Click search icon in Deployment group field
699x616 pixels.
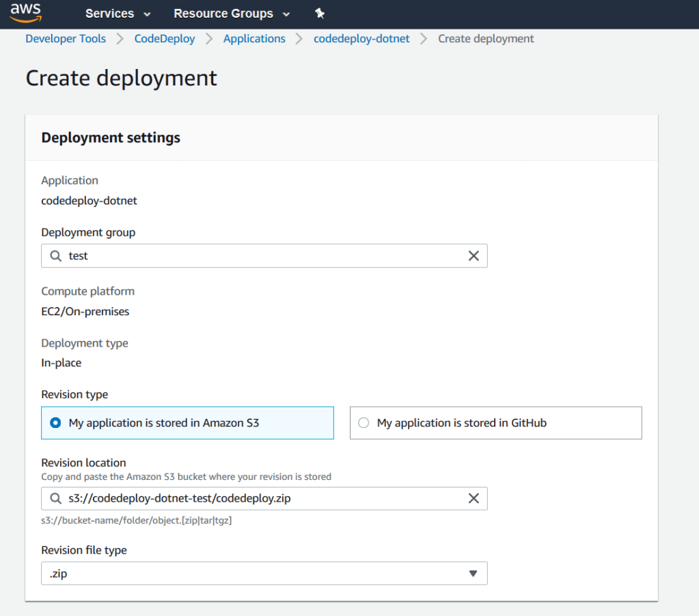(56, 256)
